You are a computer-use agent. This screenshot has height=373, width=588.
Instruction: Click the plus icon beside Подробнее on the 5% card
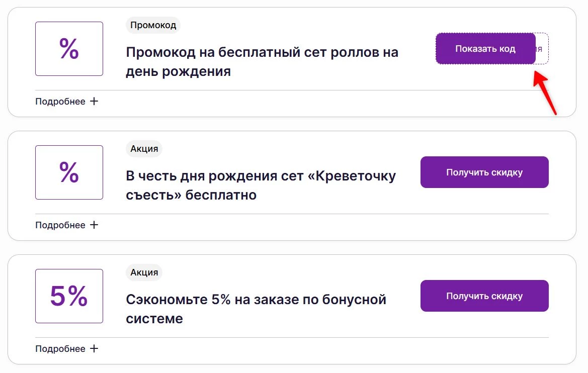click(x=94, y=348)
